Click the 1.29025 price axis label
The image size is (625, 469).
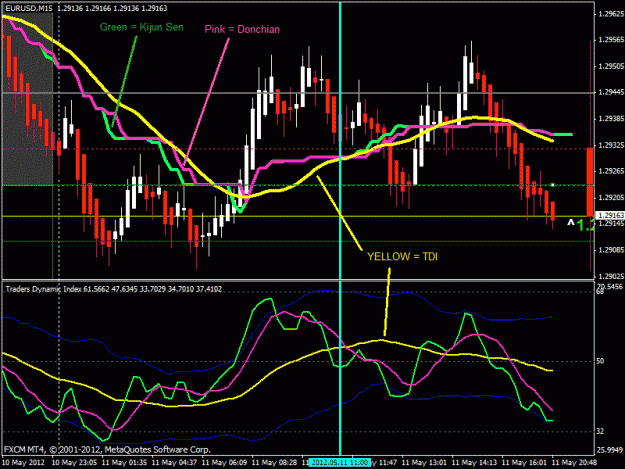click(610, 276)
